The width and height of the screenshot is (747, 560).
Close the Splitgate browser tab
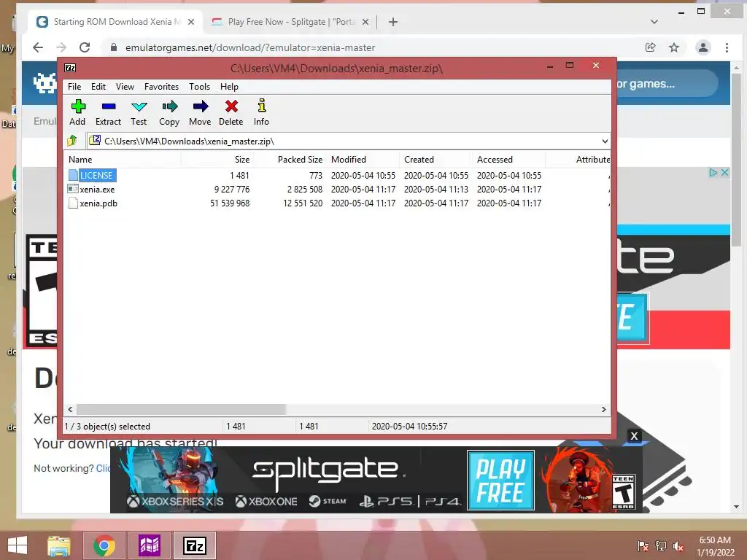tap(365, 22)
